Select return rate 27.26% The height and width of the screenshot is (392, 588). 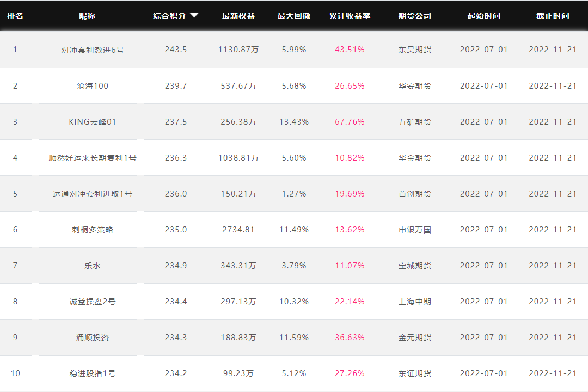350,373
